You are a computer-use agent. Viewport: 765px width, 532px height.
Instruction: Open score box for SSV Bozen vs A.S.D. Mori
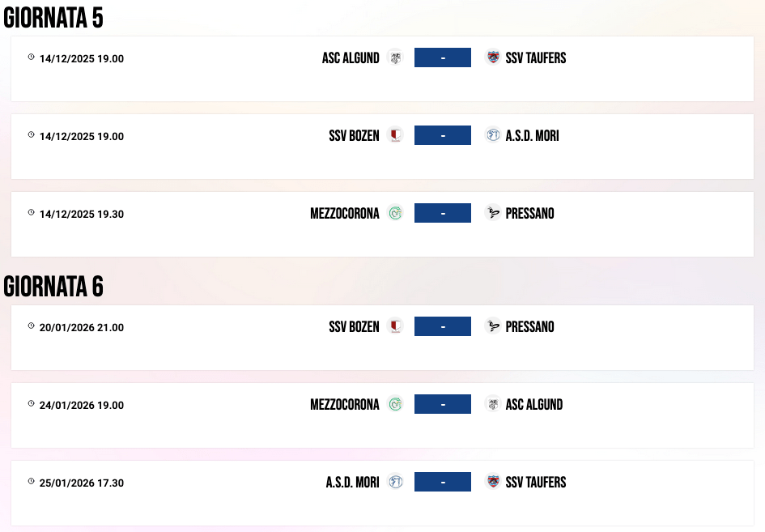click(443, 135)
